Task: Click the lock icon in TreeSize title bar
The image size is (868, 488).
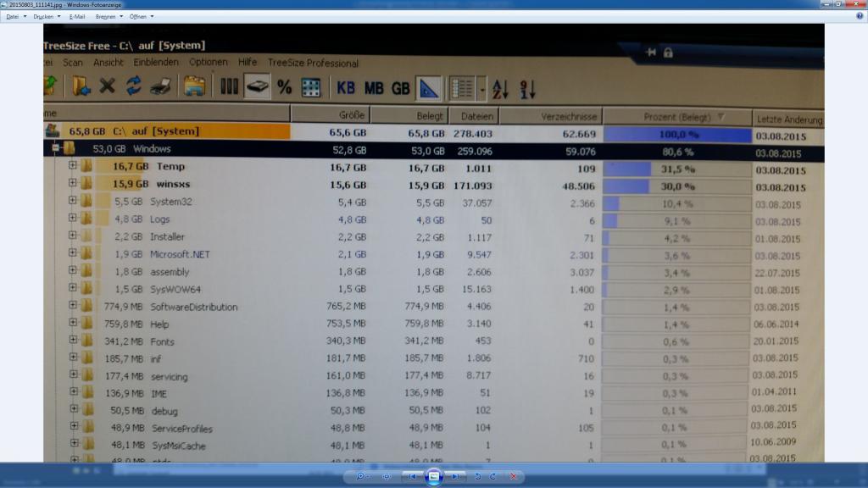Action: pyautogui.click(x=668, y=53)
